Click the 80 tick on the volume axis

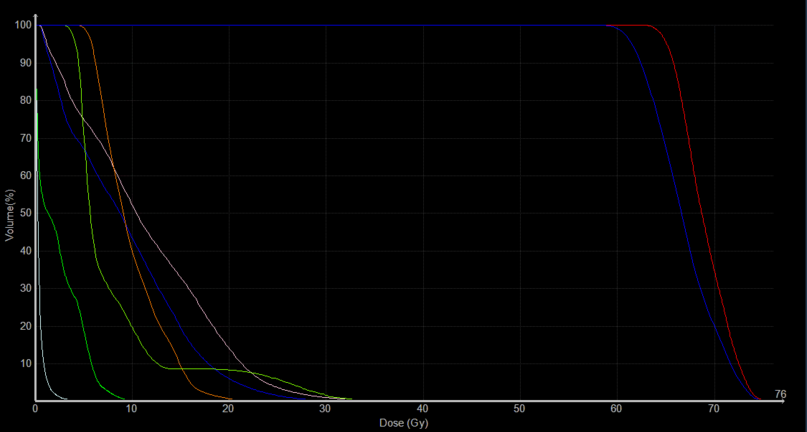click(x=24, y=100)
